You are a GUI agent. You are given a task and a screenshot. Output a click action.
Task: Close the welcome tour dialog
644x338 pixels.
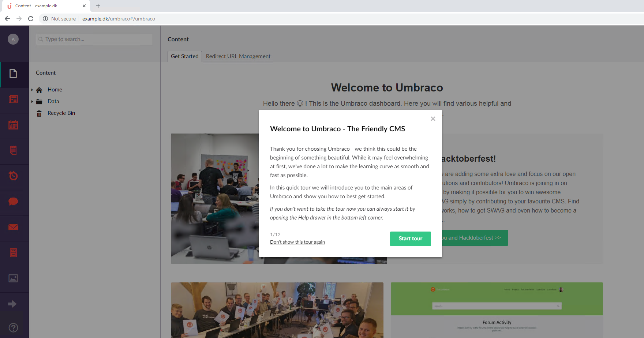pyautogui.click(x=433, y=119)
